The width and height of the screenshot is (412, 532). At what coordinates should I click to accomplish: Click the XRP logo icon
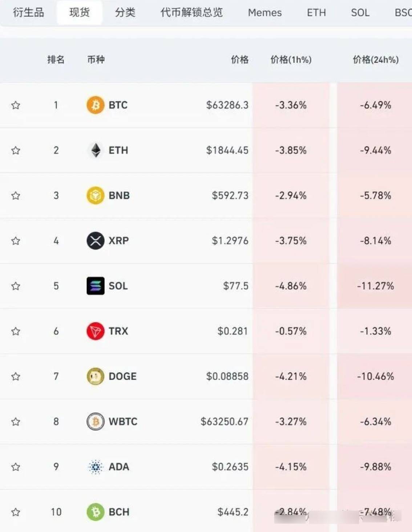[x=95, y=241]
